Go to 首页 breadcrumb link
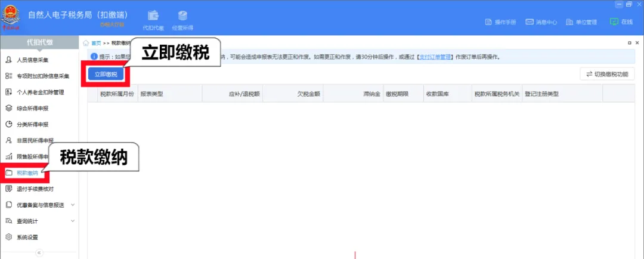Screen dimensions: 644x259 point(96,43)
